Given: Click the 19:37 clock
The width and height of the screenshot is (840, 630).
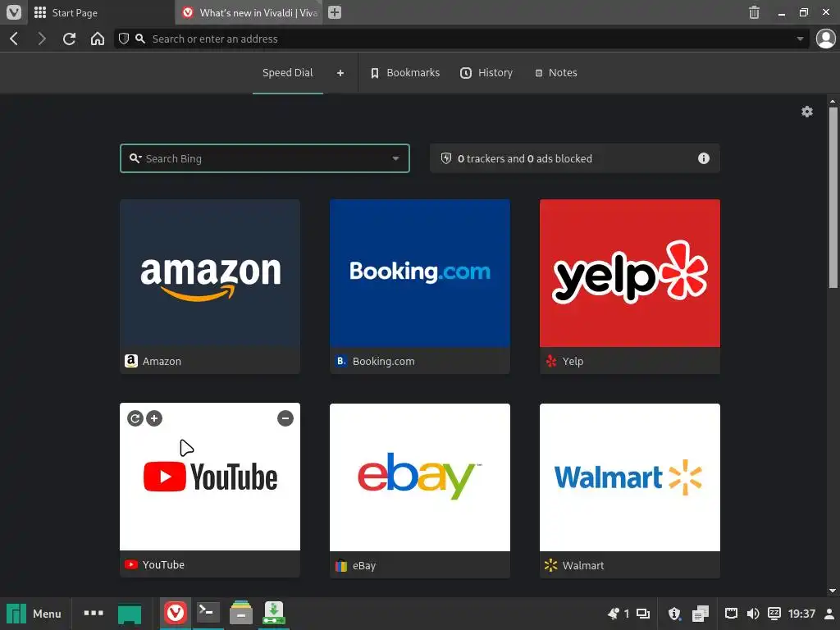Looking at the screenshot, I should pos(801,614).
